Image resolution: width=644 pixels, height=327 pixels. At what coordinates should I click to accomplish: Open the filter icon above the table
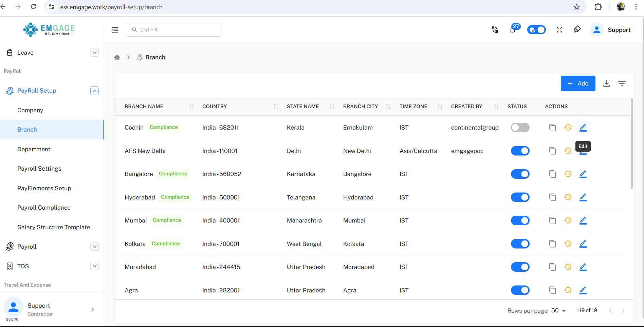(622, 83)
